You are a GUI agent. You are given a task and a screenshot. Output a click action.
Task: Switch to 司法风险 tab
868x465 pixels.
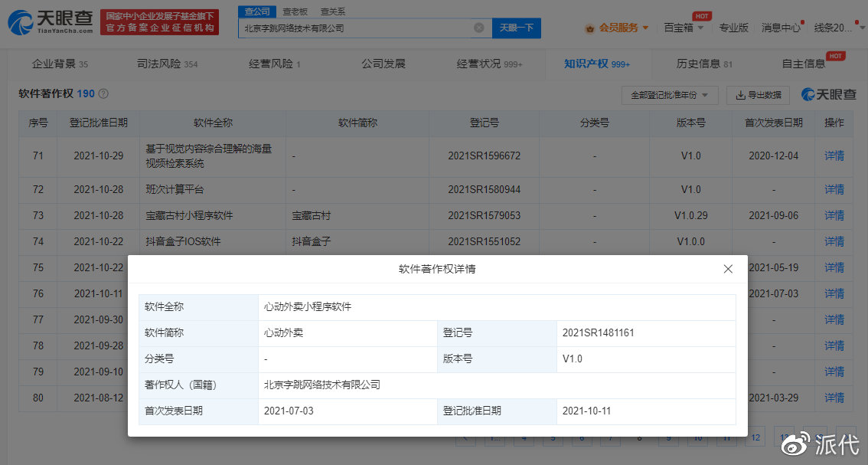click(167, 64)
